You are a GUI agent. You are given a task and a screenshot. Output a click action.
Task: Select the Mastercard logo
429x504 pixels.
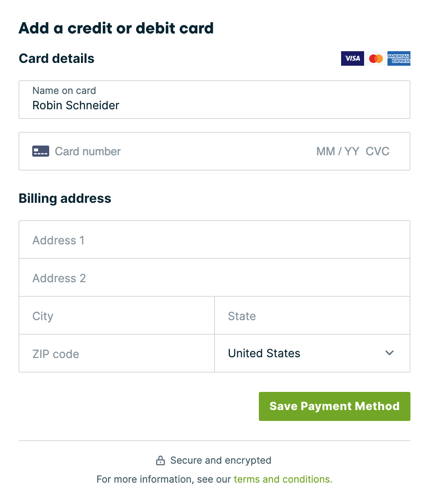tap(376, 58)
